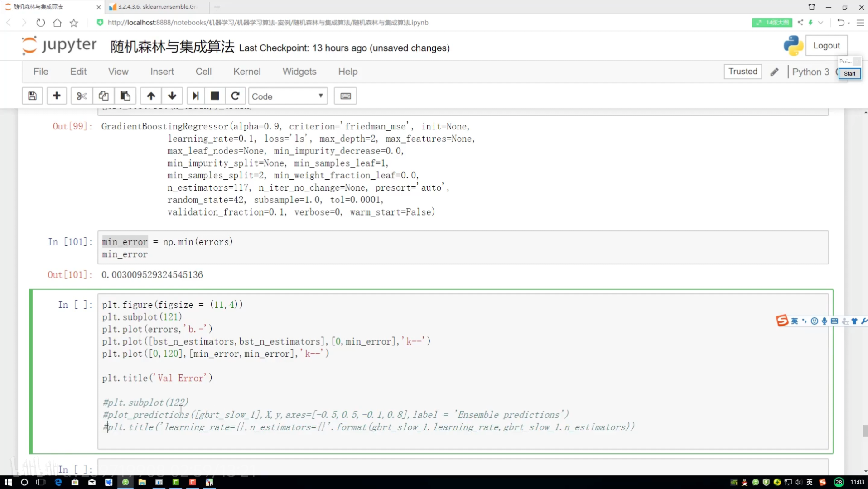Click the pencil edit-mode icon
The image size is (868, 489).
tap(775, 72)
